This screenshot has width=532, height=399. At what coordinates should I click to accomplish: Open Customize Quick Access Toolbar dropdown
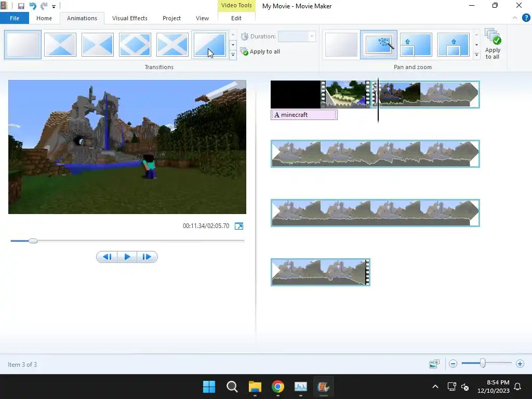pyautogui.click(x=54, y=6)
